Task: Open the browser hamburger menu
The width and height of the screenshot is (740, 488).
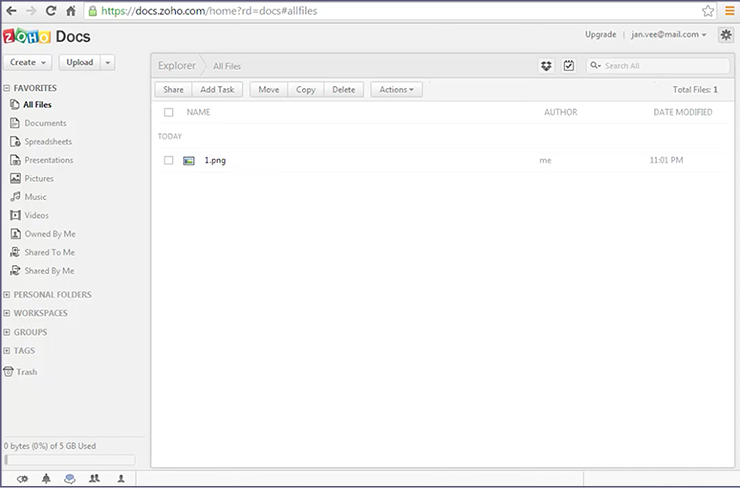Action: [730, 11]
